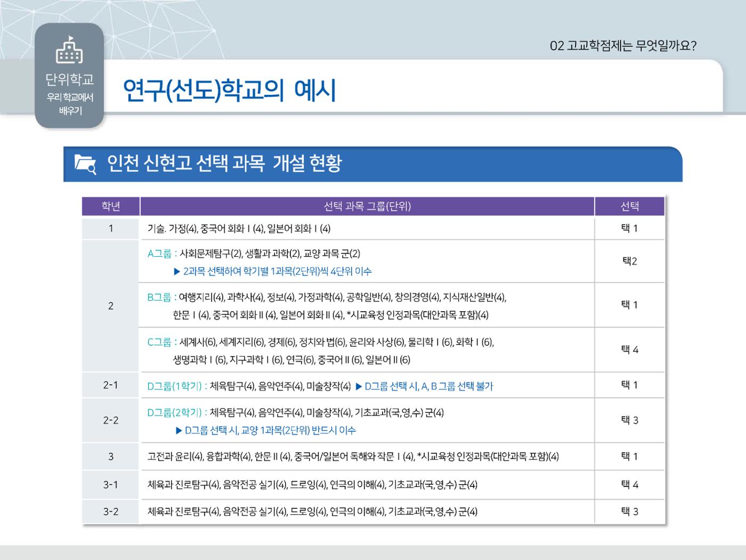This screenshot has height=560, width=746.
Task: Click the note 2과목 선택하여 학기별 1과목
Action: tap(272, 271)
